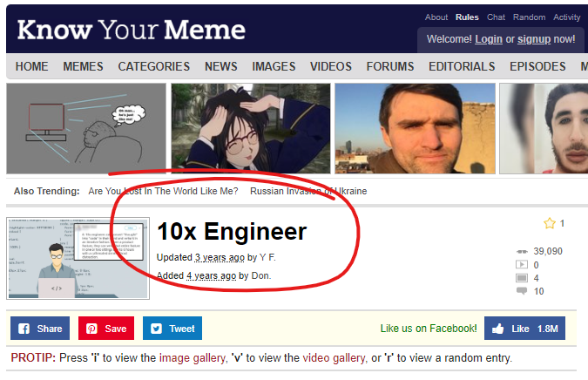The image size is (588, 380).
Task: Open the MEMES menu item
Action: coord(83,66)
